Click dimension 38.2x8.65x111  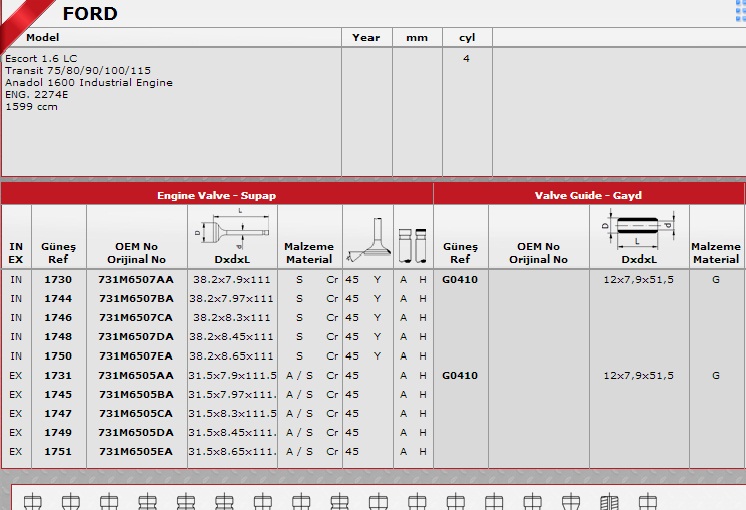232,356
